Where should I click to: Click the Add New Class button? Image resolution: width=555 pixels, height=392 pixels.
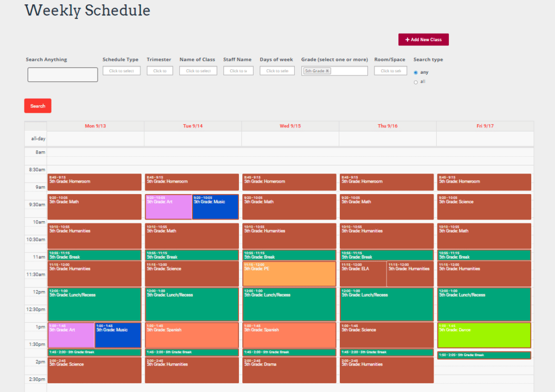click(x=423, y=40)
